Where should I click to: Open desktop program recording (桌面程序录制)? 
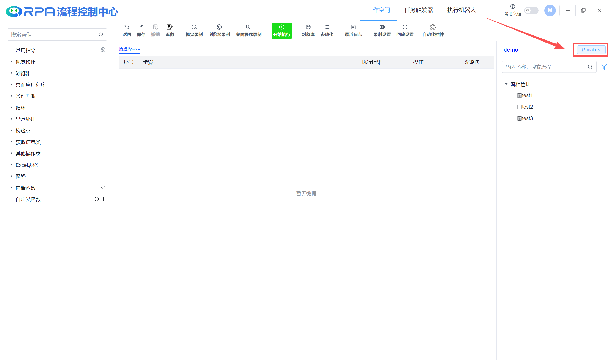tap(248, 30)
